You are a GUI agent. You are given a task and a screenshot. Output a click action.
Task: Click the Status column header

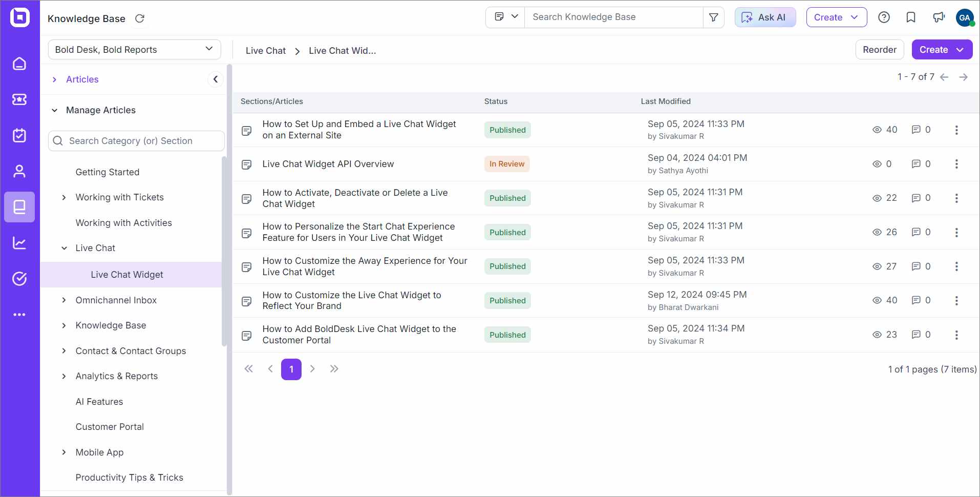click(x=496, y=101)
